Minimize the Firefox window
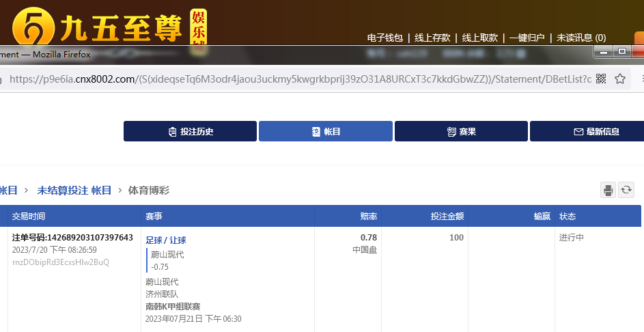Viewport: 644px width, 332px height. [x=603, y=52]
